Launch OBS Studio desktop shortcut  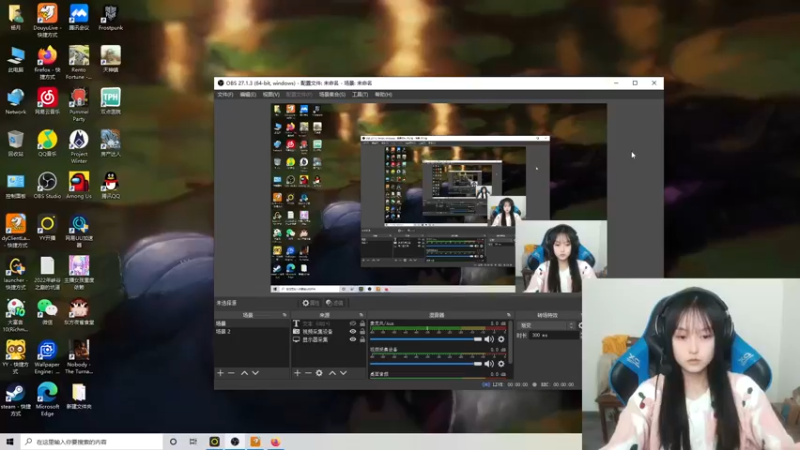click(47, 185)
